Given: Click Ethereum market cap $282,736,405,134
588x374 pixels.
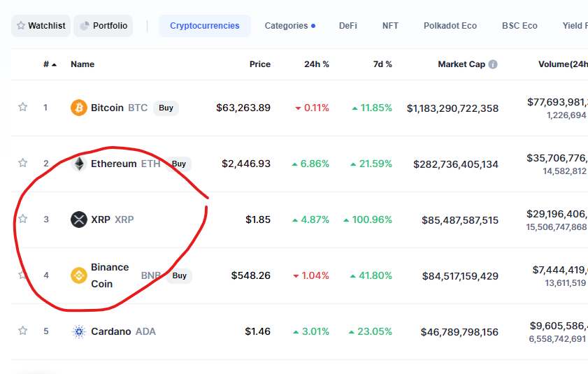Looking at the screenshot, I should click(x=456, y=164).
